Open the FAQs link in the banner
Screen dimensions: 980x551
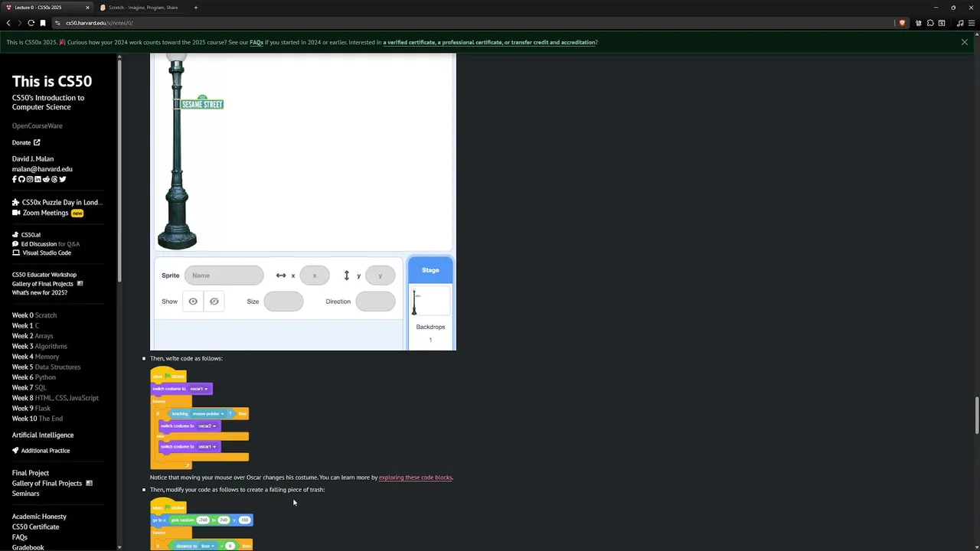(256, 42)
